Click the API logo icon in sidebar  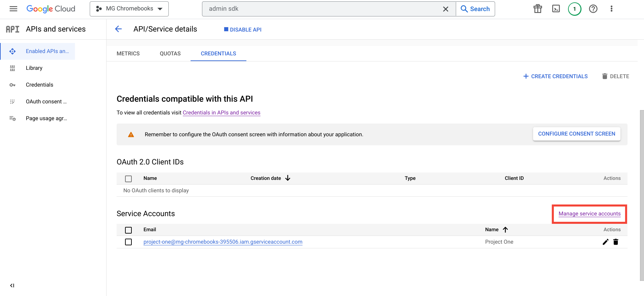coord(12,29)
